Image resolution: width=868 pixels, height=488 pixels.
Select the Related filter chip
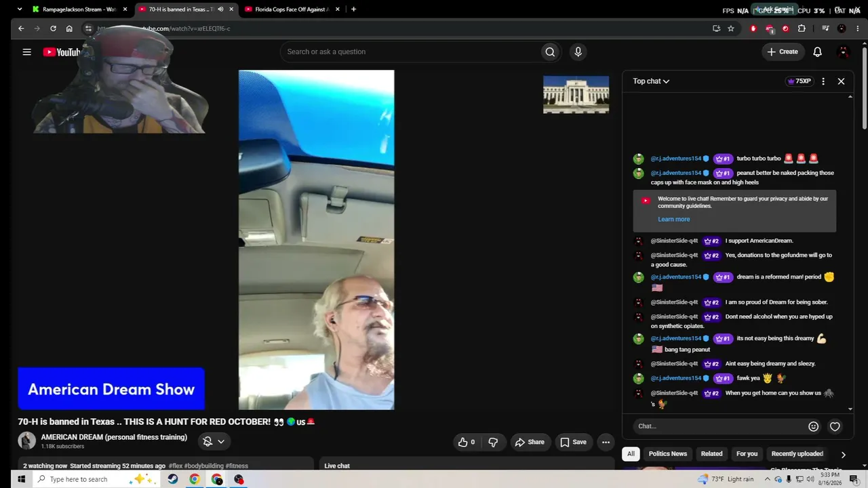point(711,454)
